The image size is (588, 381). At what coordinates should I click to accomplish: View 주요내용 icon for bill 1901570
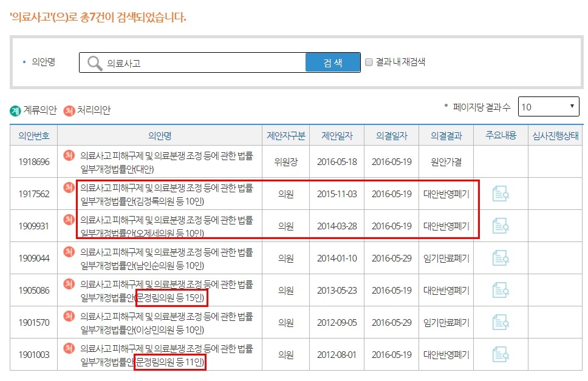(x=499, y=322)
